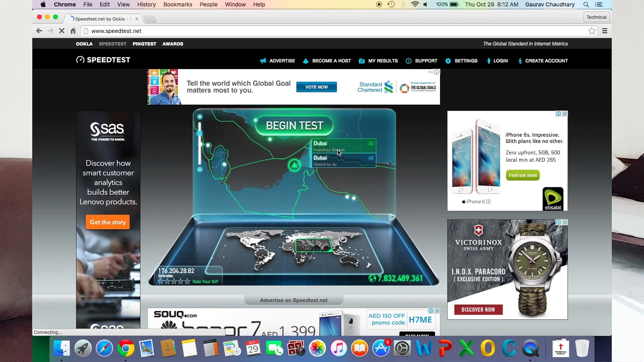Click the LOGIN link in the navbar
This screenshot has width=644, height=362.
coord(500,61)
